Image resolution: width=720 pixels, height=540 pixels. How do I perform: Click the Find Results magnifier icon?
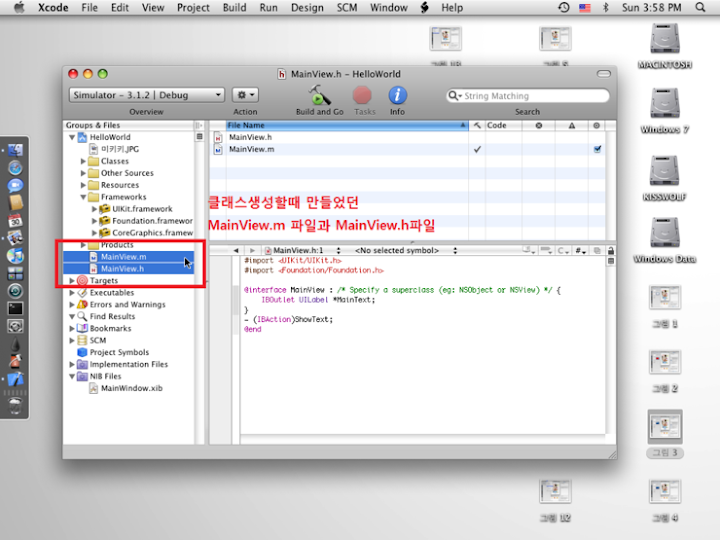(x=82, y=316)
